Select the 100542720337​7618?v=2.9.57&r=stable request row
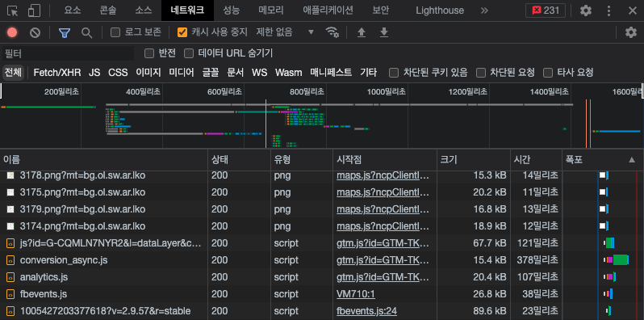 coord(322,311)
